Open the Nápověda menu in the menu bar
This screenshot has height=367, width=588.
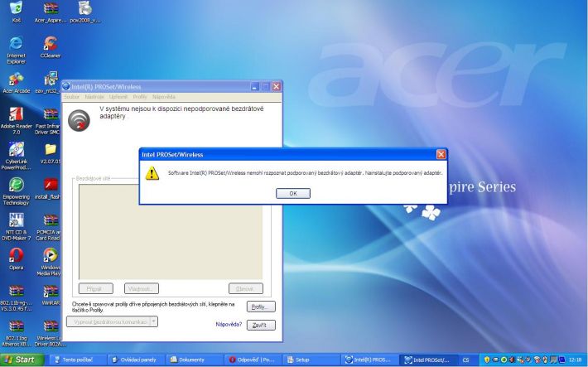coord(164,97)
